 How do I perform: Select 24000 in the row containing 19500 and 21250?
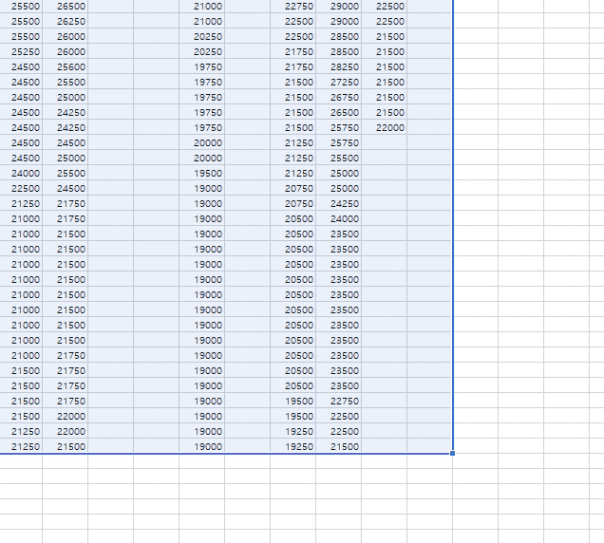click(21, 173)
